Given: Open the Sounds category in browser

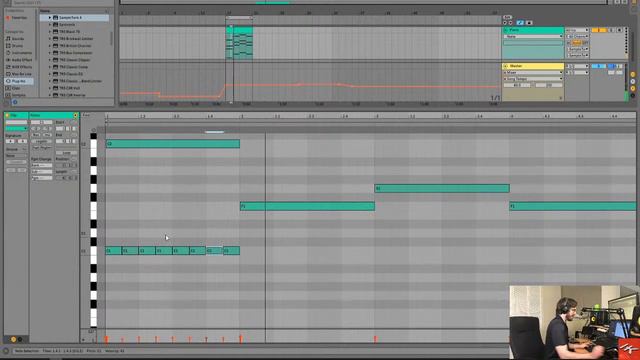Looking at the screenshot, I should coord(18,39).
